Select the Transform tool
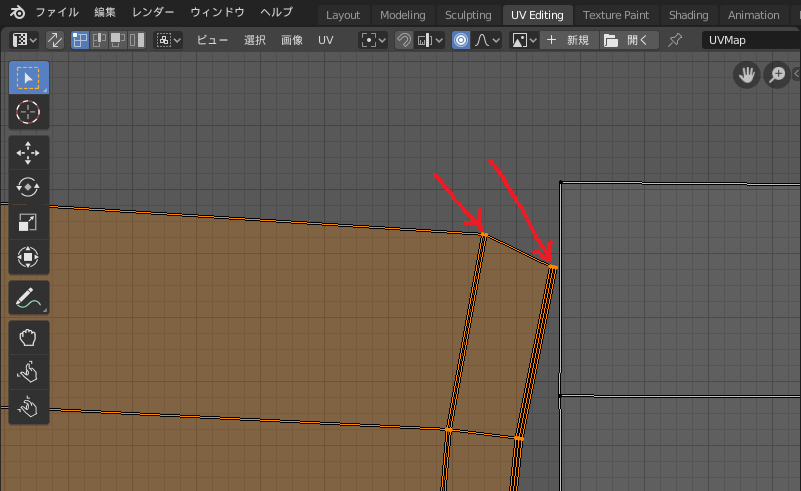Screen dimensions: 801x491 click(29, 256)
